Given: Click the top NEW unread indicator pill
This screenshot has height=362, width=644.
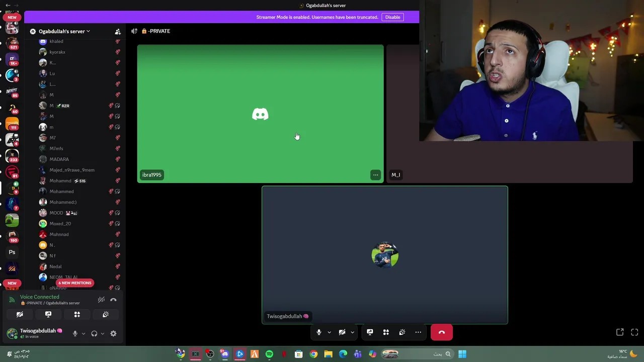Looking at the screenshot, I should (12, 17).
